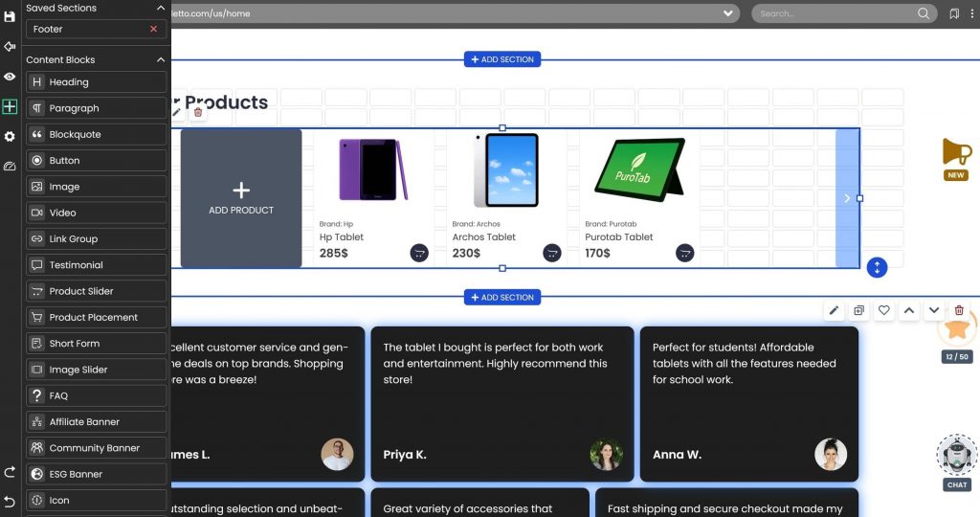Image resolution: width=980 pixels, height=517 pixels.
Task: Remove the Footer saved section
Action: pos(154,29)
